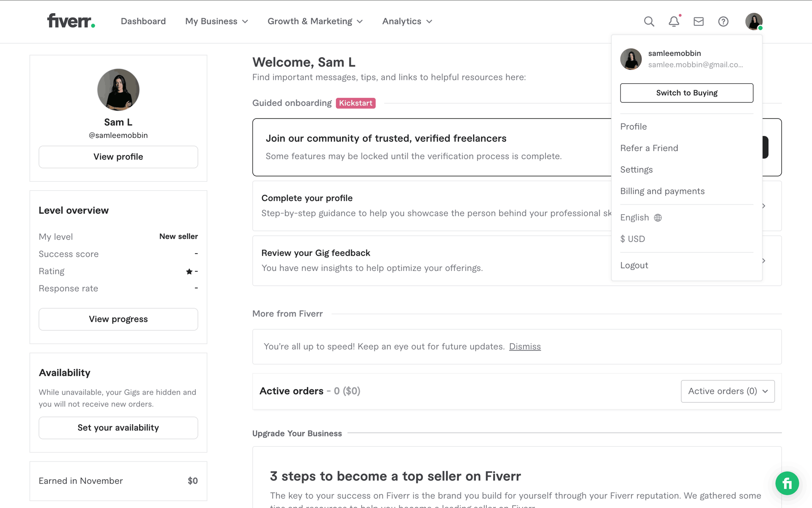
Task: Click Set your availability button
Action: (118, 428)
